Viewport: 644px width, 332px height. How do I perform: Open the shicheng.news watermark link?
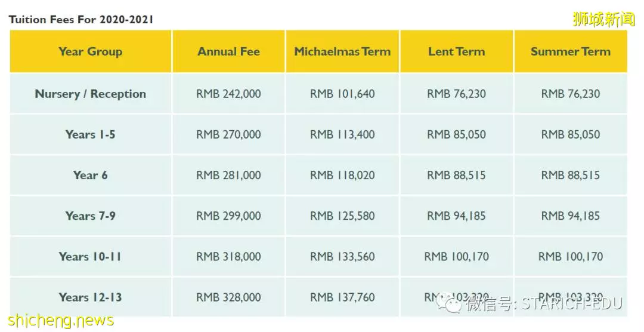[x=61, y=321]
